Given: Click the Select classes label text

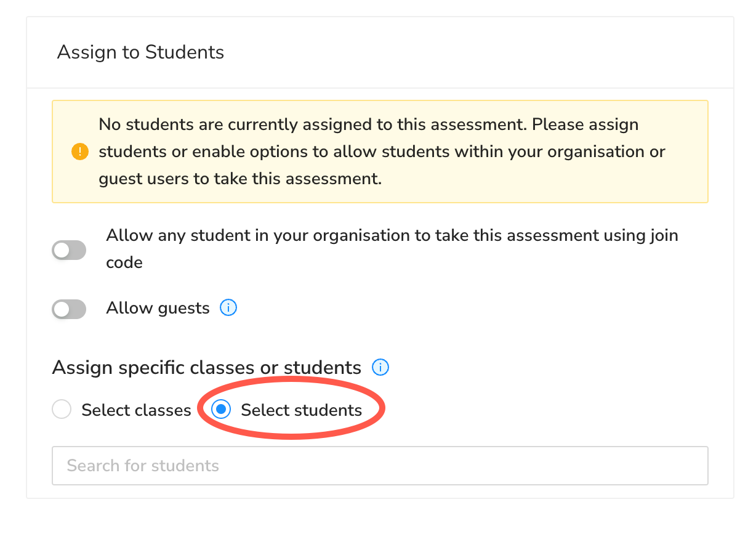Looking at the screenshot, I should tap(136, 410).
